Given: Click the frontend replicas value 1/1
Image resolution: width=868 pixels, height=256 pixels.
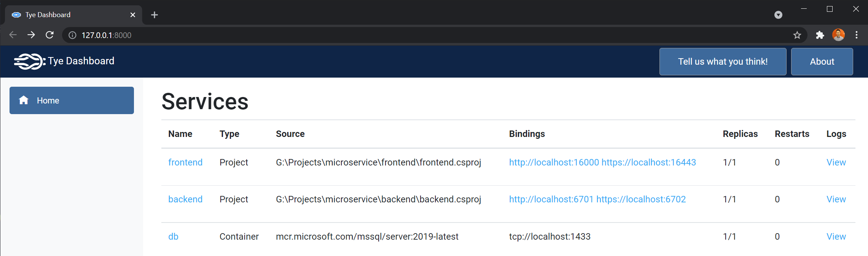Looking at the screenshot, I should pos(729,162).
